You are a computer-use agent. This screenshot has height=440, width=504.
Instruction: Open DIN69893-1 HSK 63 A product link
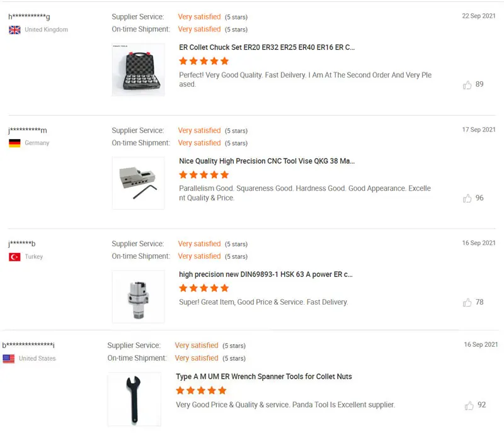click(265, 274)
